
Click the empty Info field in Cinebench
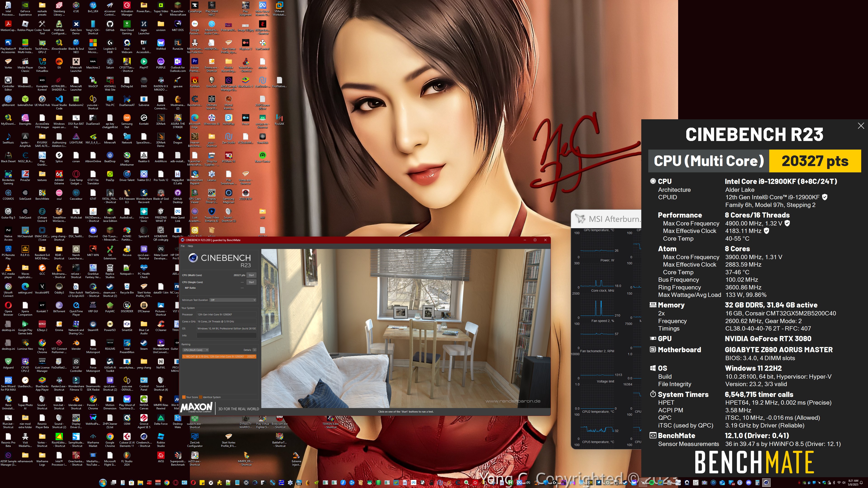tap(226, 335)
